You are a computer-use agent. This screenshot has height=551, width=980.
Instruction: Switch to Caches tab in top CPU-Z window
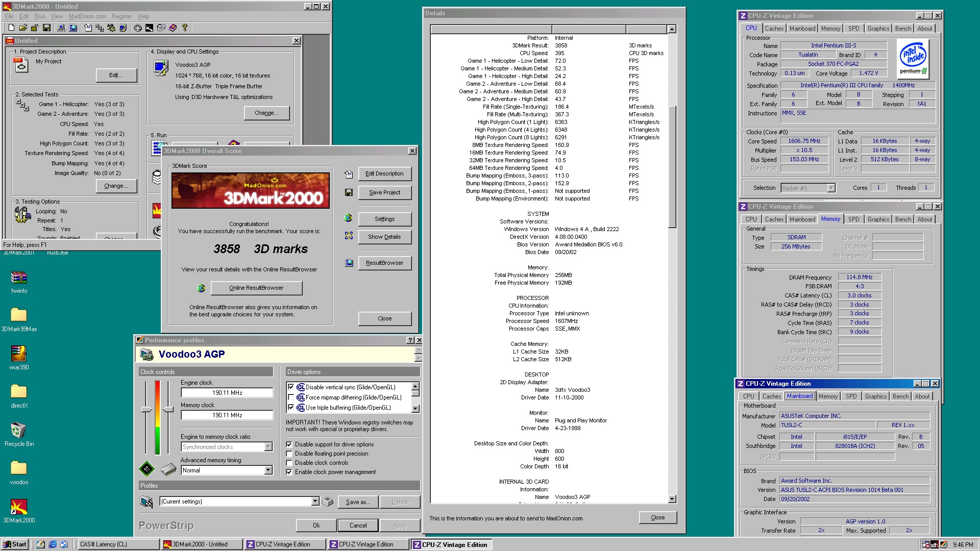[x=774, y=29]
